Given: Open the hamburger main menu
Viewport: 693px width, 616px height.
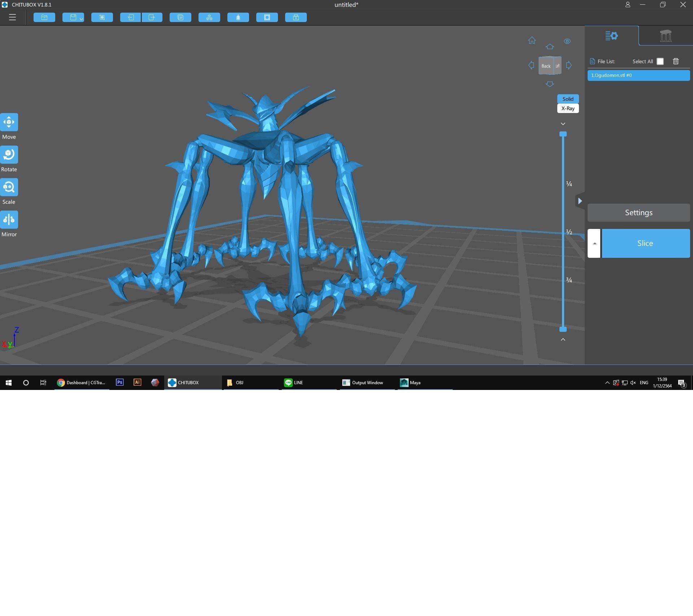Looking at the screenshot, I should point(12,17).
